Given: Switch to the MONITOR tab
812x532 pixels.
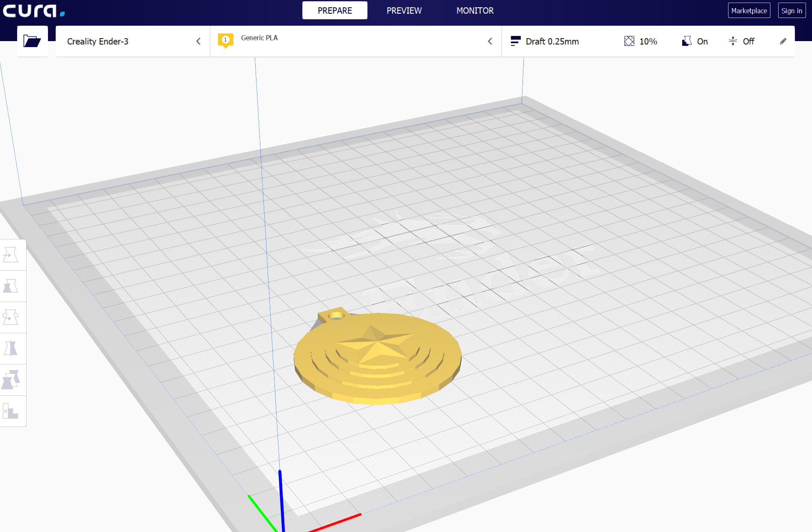Looking at the screenshot, I should (475, 10).
